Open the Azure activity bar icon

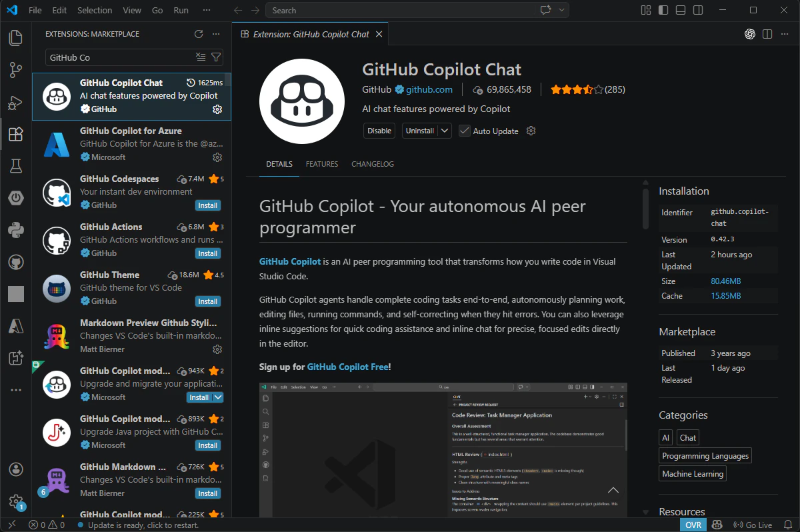point(15,326)
